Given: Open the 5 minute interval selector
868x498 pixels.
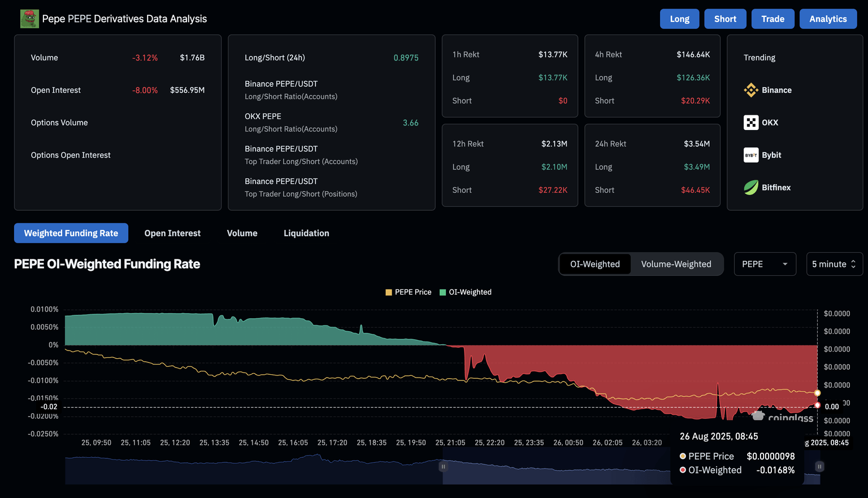Looking at the screenshot, I should click(834, 264).
